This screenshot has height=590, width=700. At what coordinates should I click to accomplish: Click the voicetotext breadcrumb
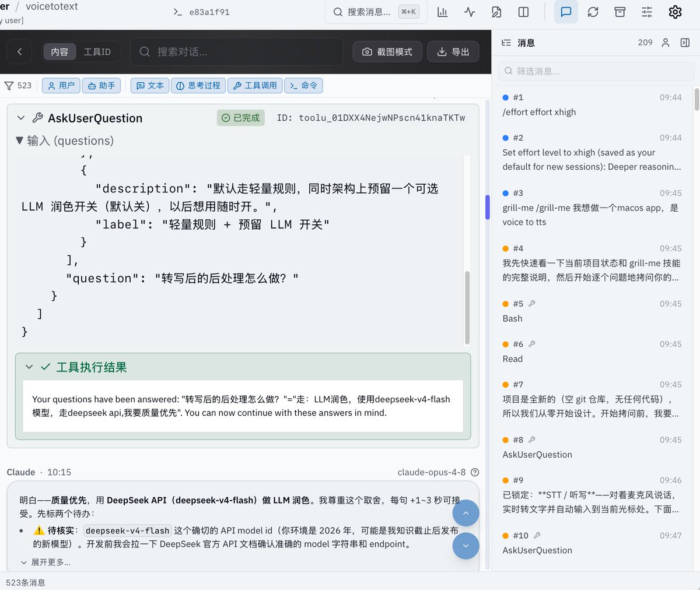[52, 6]
